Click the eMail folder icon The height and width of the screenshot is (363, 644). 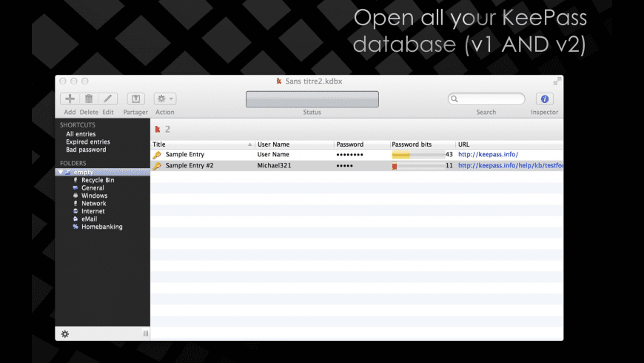(x=76, y=219)
